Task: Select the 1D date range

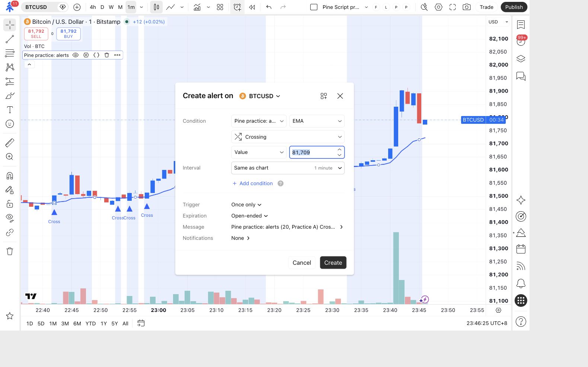Action: [x=30, y=323]
